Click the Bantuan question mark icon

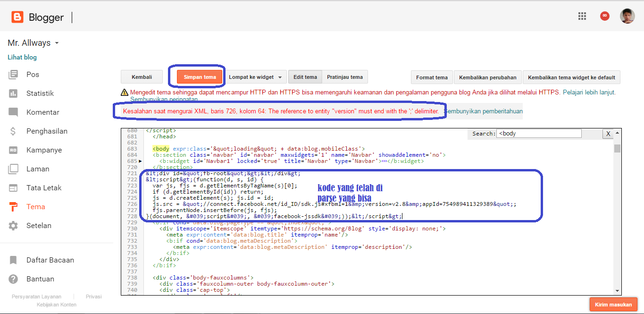[13, 279]
